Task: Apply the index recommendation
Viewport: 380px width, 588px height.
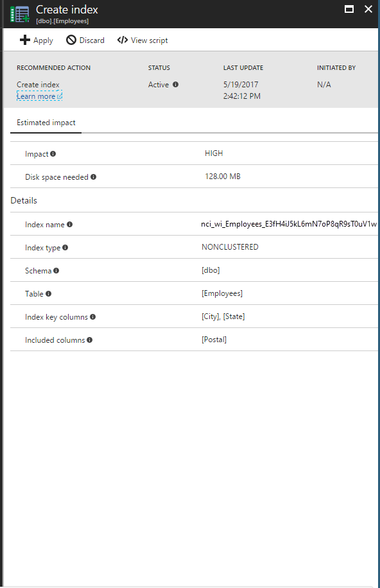Action: [x=37, y=40]
